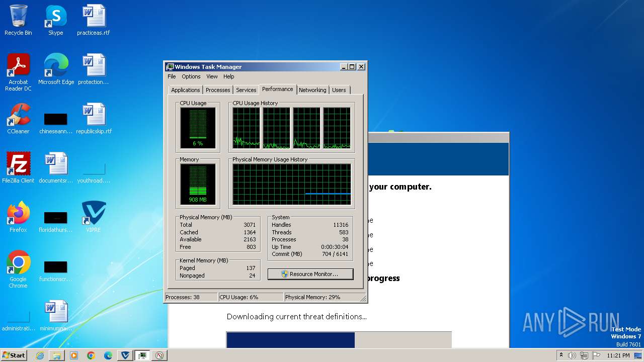Show hidden system tray icons
Screen dimensions: 644x362
click(561, 355)
